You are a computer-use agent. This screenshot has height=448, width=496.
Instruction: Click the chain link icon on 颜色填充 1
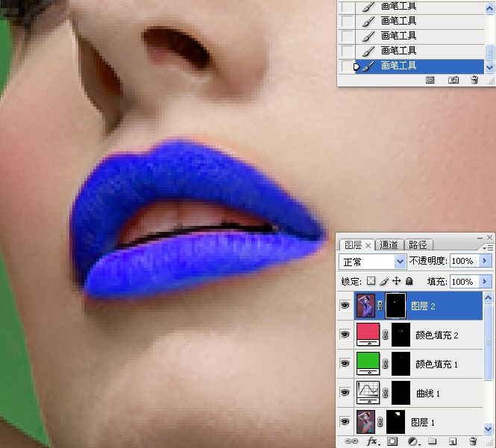tap(386, 364)
